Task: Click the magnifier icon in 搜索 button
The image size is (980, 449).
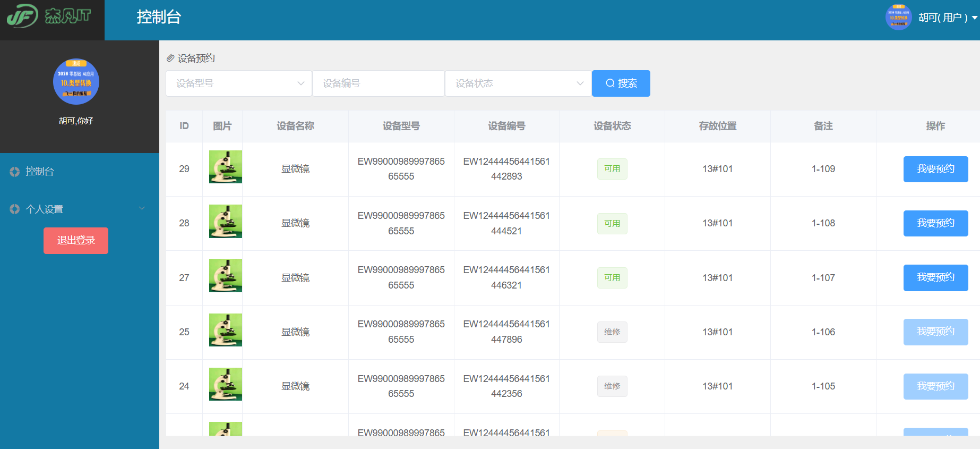Action: pos(611,83)
